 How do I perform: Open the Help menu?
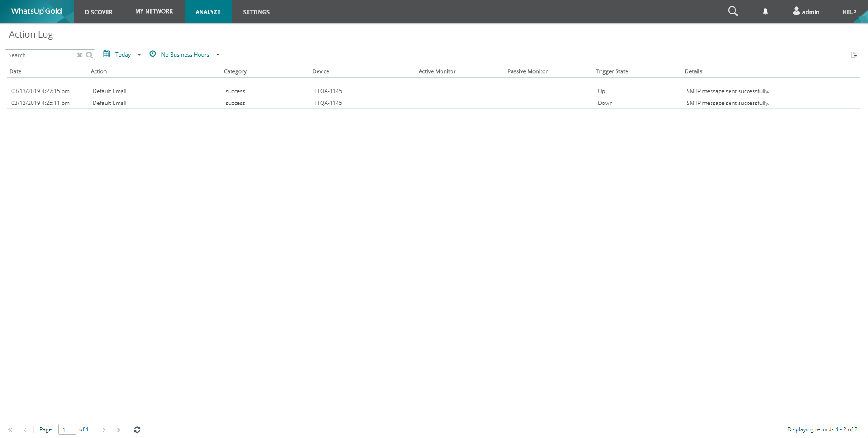point(849,12)
